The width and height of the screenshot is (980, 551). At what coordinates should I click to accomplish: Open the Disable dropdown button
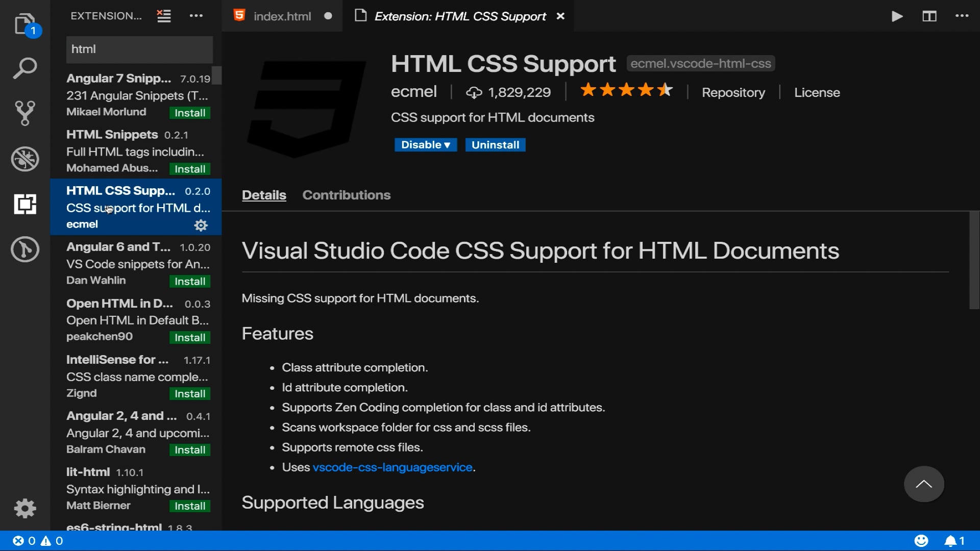425,145
